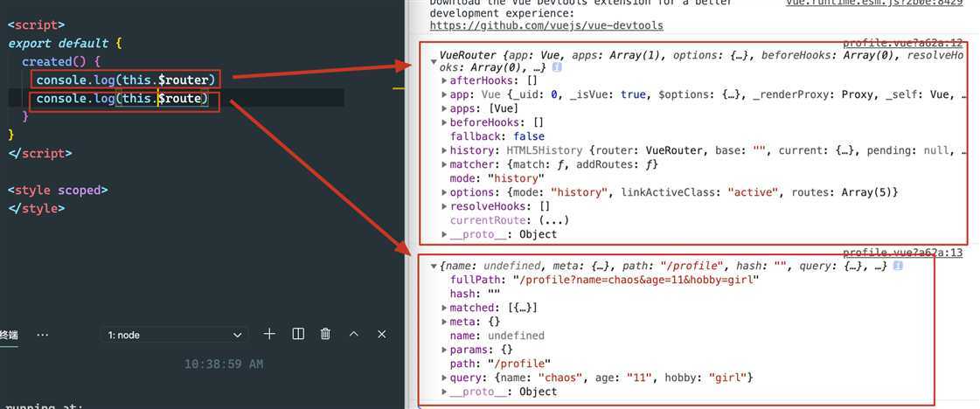Viewport: 980px width, 409px height.
Task: Open the vue-devtools GitHub link
Action: pos(546,25)
